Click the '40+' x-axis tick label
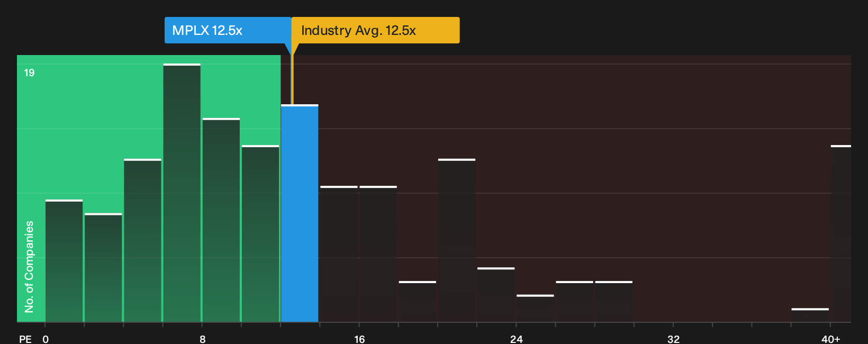868x344 pixels. pos(831,339)
